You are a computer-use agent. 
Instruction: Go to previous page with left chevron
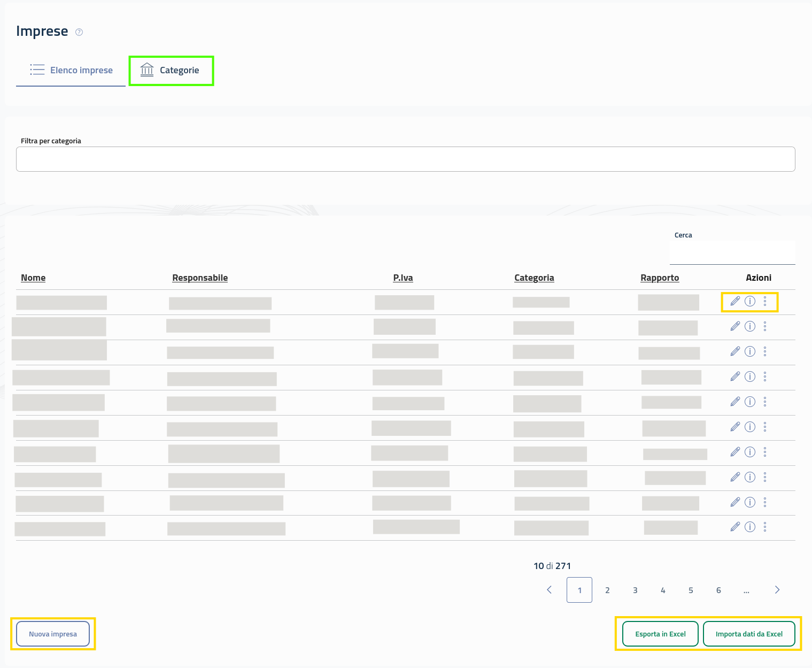(549, 590)
